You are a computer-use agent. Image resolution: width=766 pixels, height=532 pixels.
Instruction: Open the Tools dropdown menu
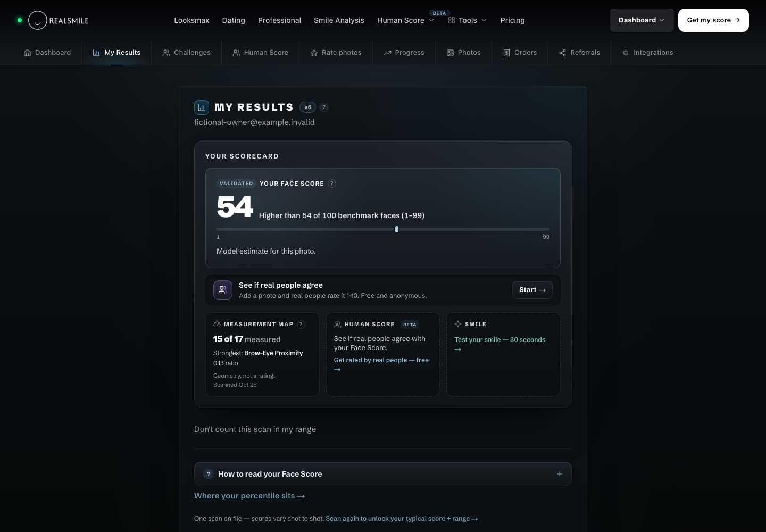[468, 20]
